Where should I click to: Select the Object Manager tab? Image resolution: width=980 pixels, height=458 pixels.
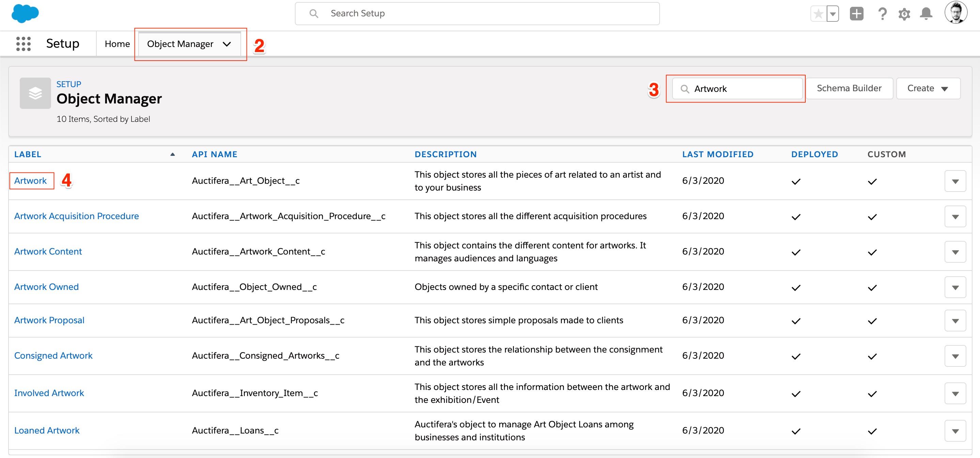180,44
